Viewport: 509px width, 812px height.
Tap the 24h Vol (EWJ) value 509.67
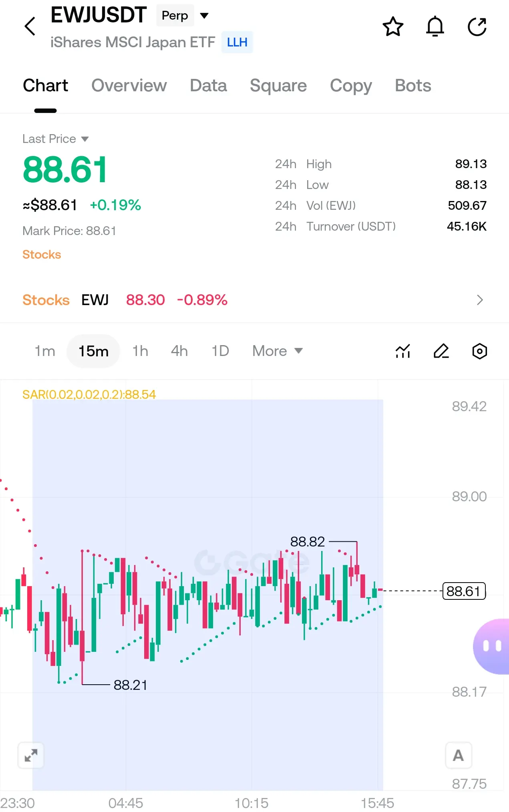pyautogui.click(x=467, y=205)
